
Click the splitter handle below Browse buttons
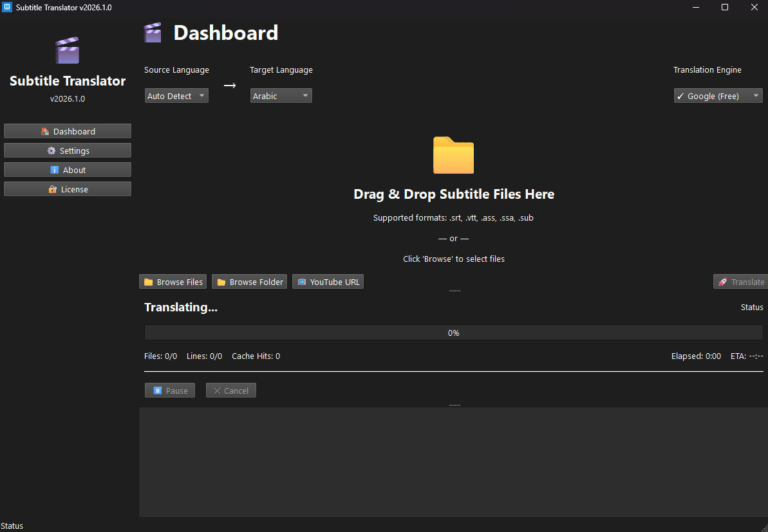[x=454, y=291]
